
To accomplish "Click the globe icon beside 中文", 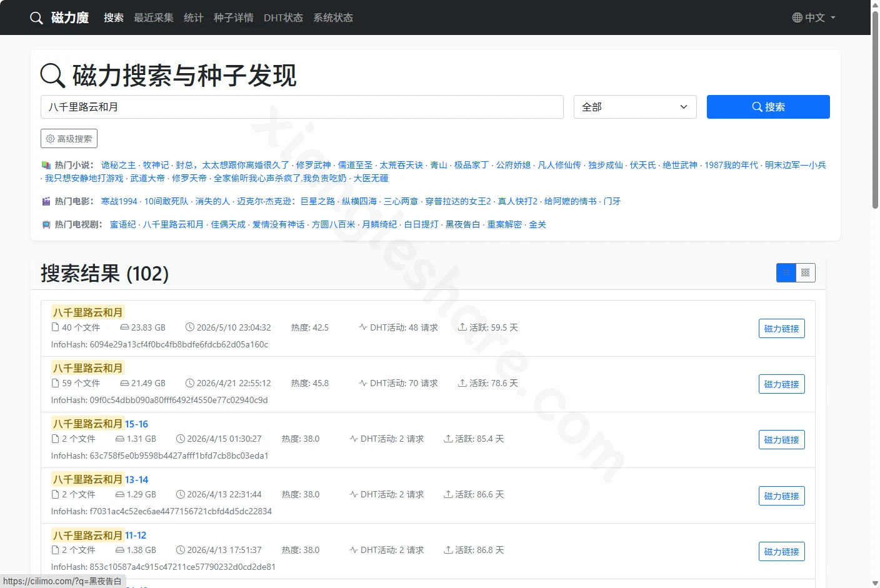I will [797, 17].
